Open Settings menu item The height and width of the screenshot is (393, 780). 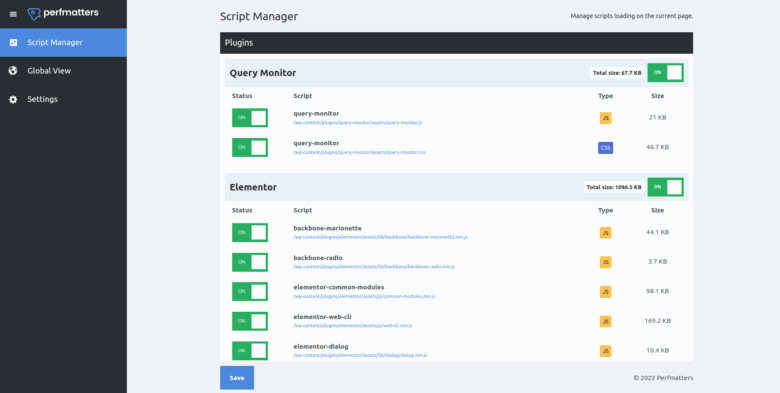[63, 99]
